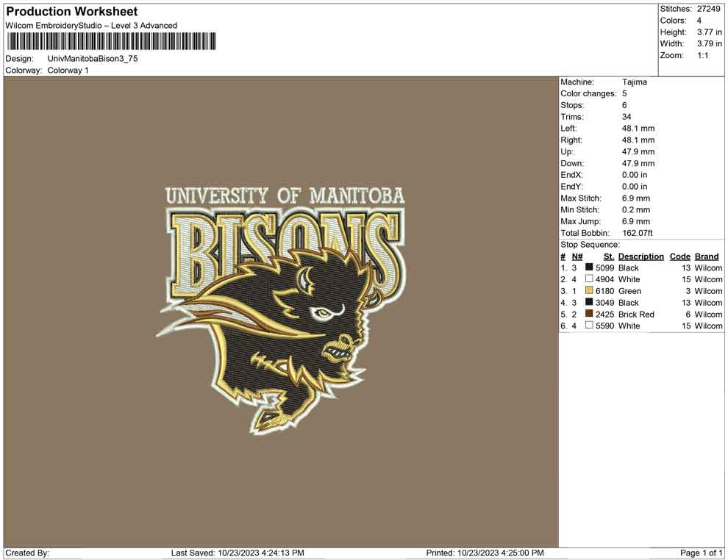Click the 'Description' column header
The width and height of the screenshot is (728, 560).
(x=640, y=256)
